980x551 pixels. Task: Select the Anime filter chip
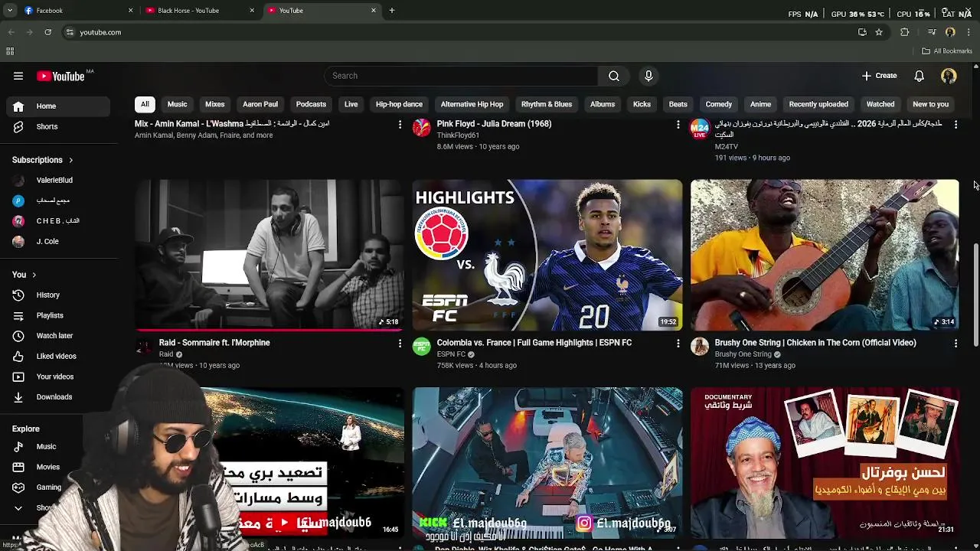760,104
